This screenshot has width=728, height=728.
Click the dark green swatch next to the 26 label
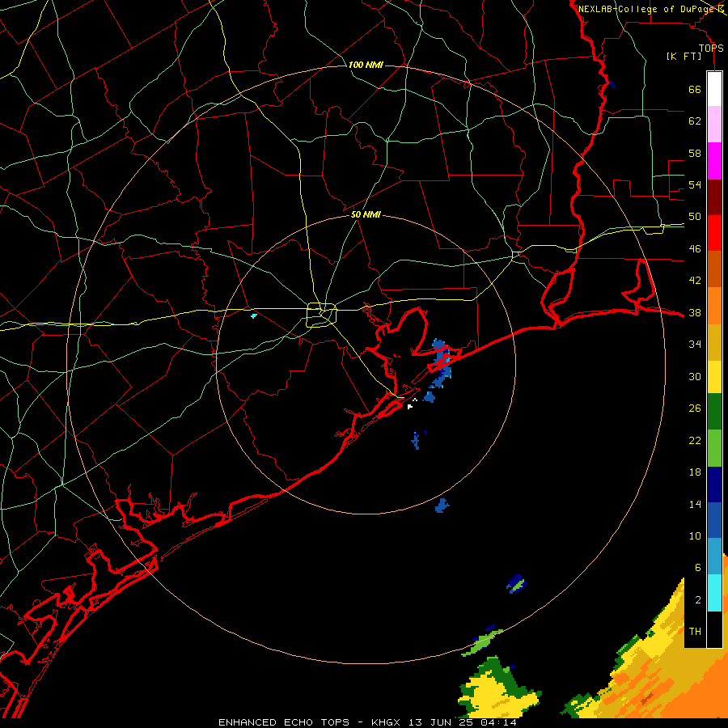click(714, 412)
